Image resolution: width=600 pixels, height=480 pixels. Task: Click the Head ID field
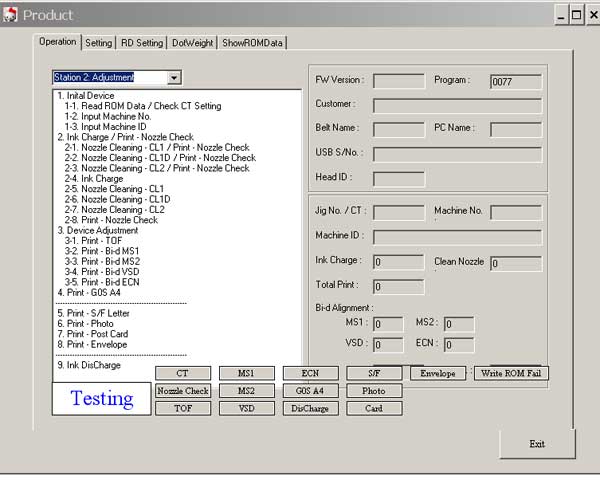399,179
